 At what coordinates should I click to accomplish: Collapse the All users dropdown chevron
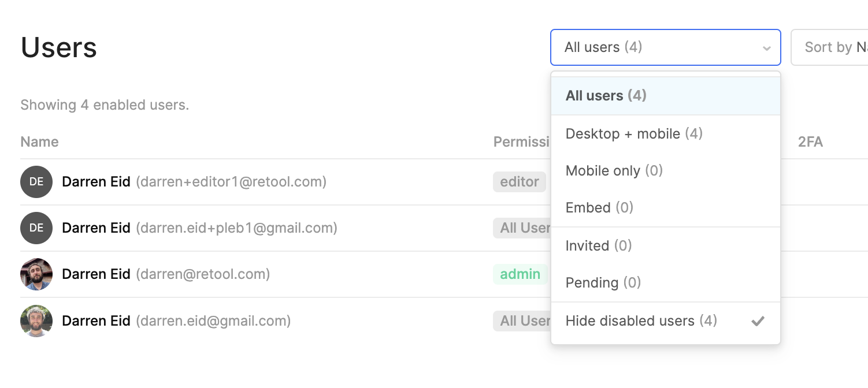[767, 48]
